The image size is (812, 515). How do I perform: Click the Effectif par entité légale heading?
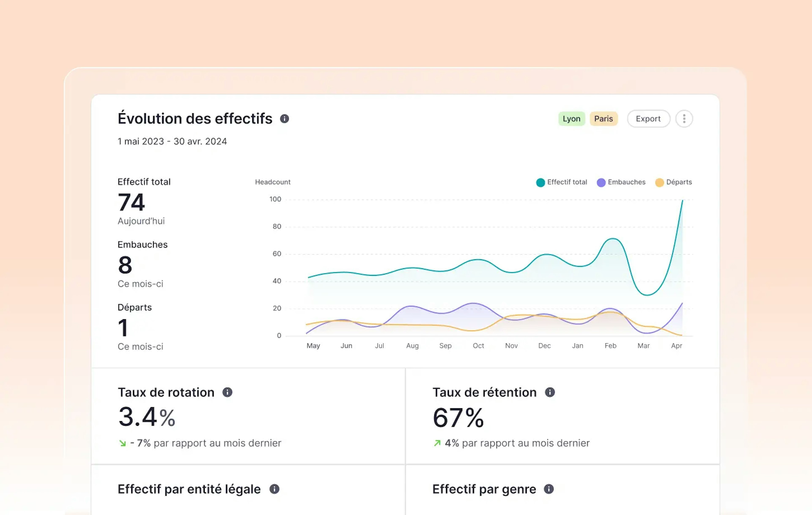click(189, 489)
